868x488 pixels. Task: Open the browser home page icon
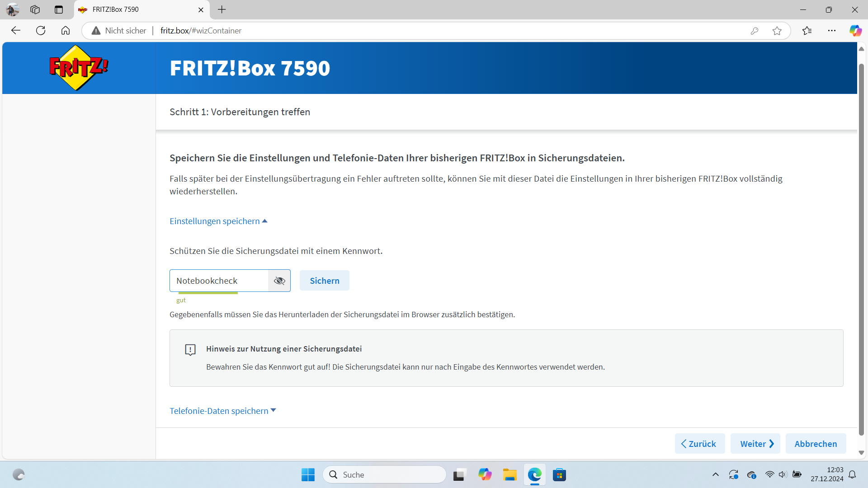coord(66,31)
